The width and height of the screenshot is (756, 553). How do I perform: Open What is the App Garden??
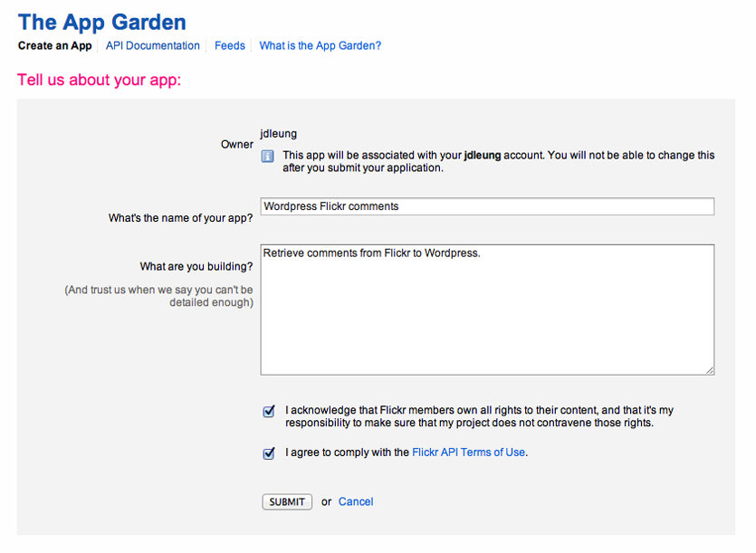[x=321, y=46]
